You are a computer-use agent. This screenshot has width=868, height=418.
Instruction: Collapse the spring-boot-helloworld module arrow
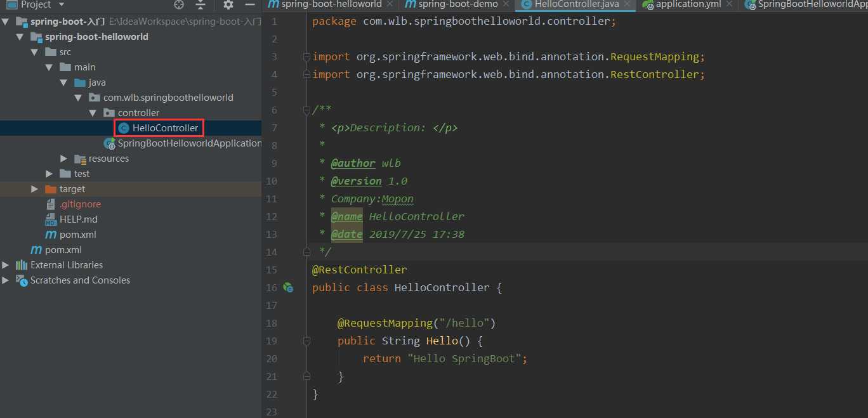coord(21,37)
